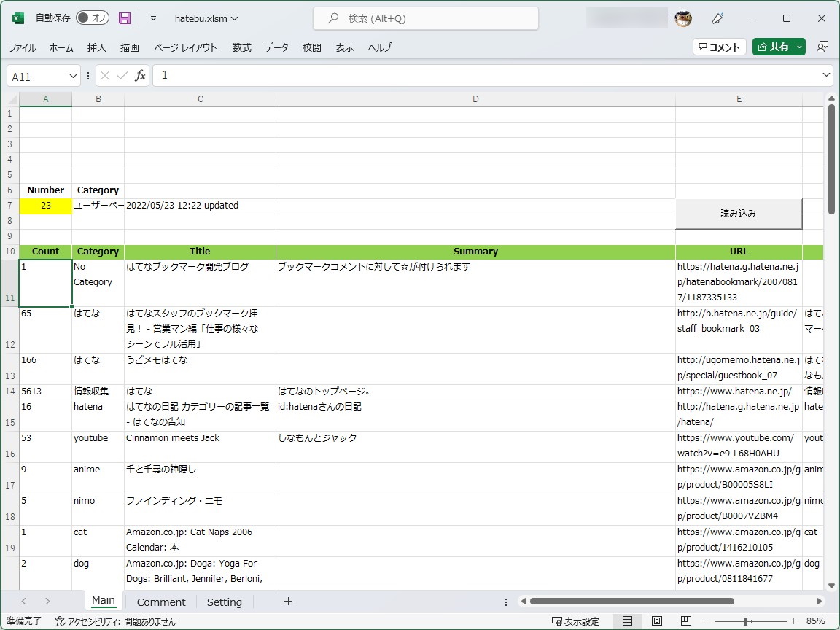This screenshot has width=840, height=630.
Task: Select column D header
Action: pos(475,99)
